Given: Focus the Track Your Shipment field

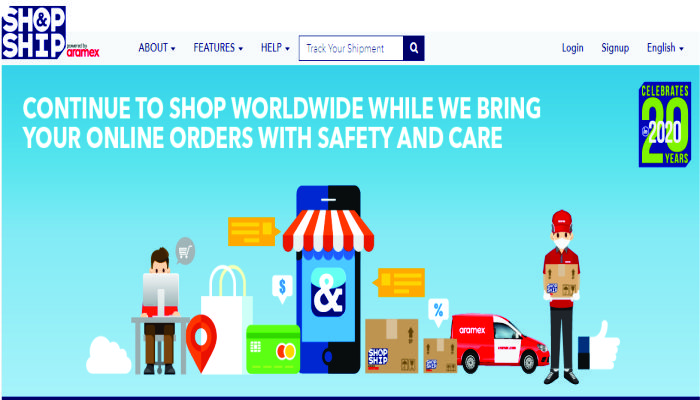Looking at the screenshot, I should coord(351,48).
